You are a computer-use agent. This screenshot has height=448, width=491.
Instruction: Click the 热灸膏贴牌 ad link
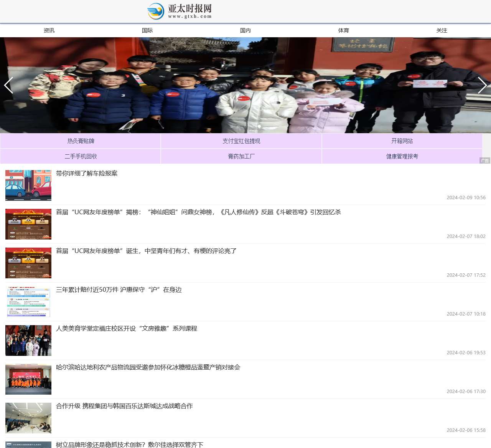(81, 141)
